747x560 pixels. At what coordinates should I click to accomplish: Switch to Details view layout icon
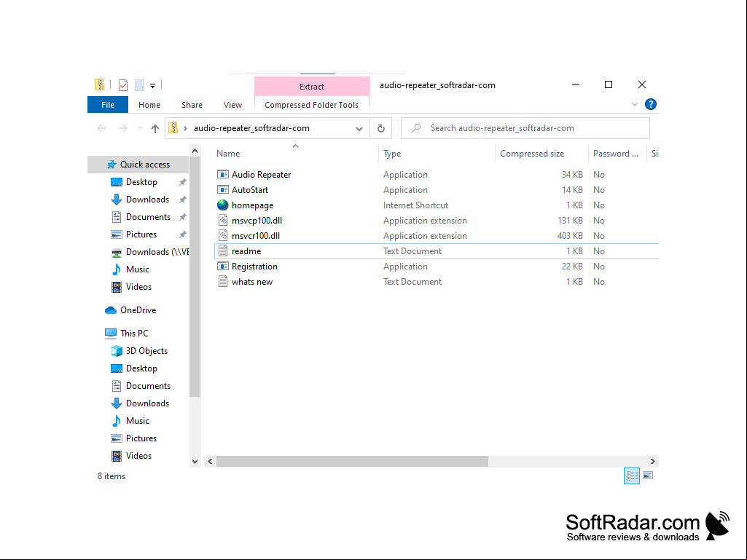pyautogui.click(x=632, y=476)
